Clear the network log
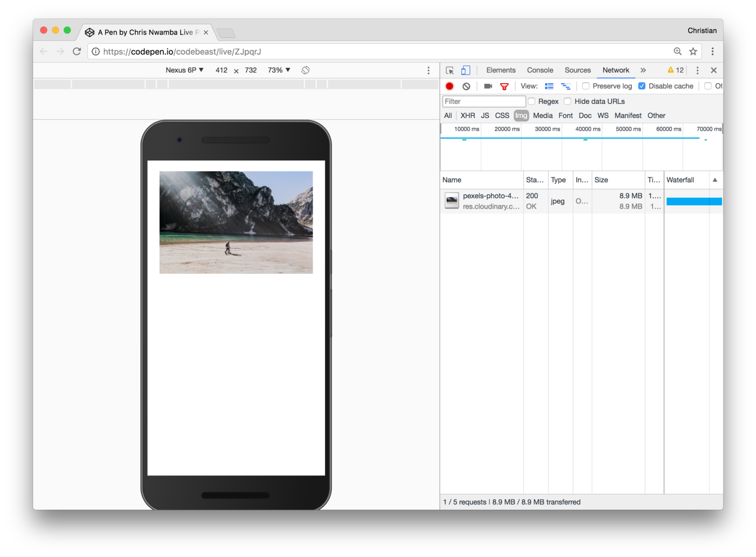 click(x=467, y=86)
